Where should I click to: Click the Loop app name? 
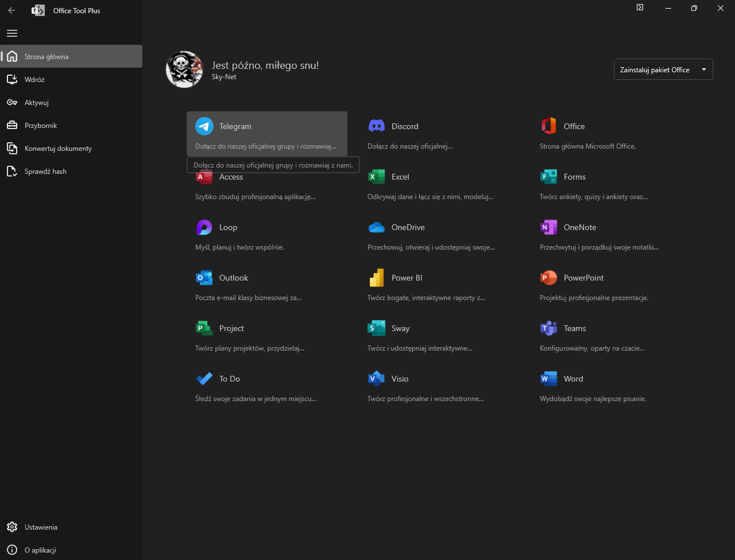click(228, 227)
